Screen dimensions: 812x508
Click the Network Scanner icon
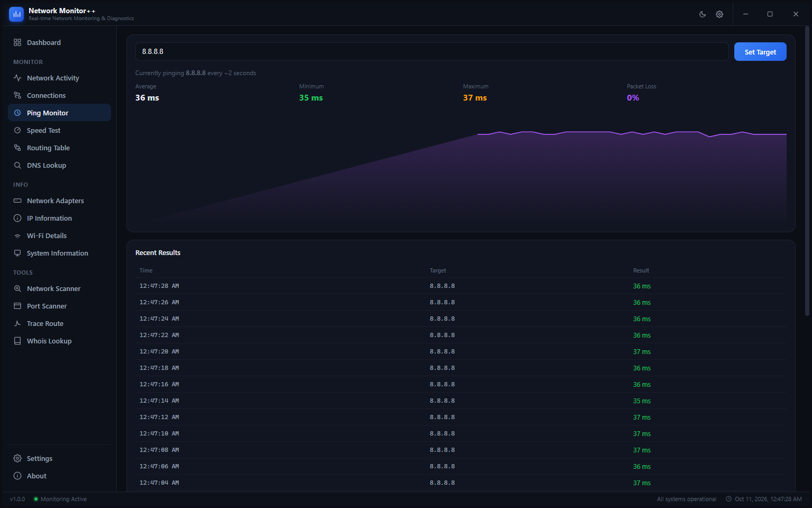point(17,288)
